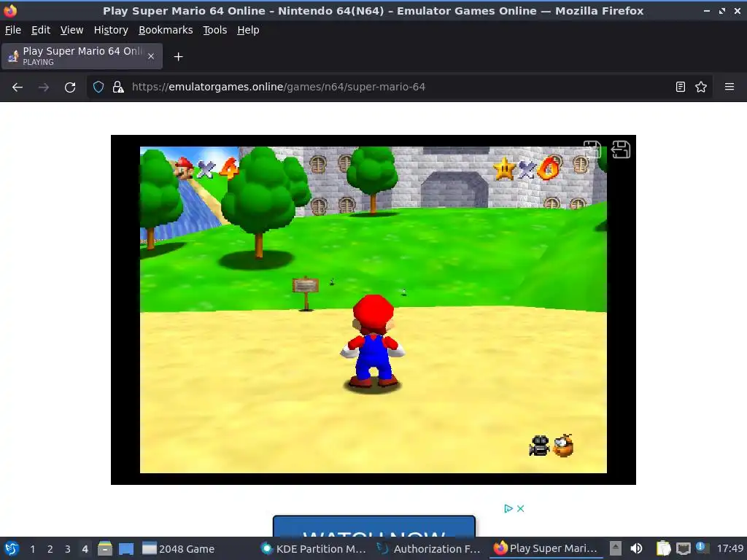
Task: Open the clipboard manager tray icon
Action: tap(663, 548)
